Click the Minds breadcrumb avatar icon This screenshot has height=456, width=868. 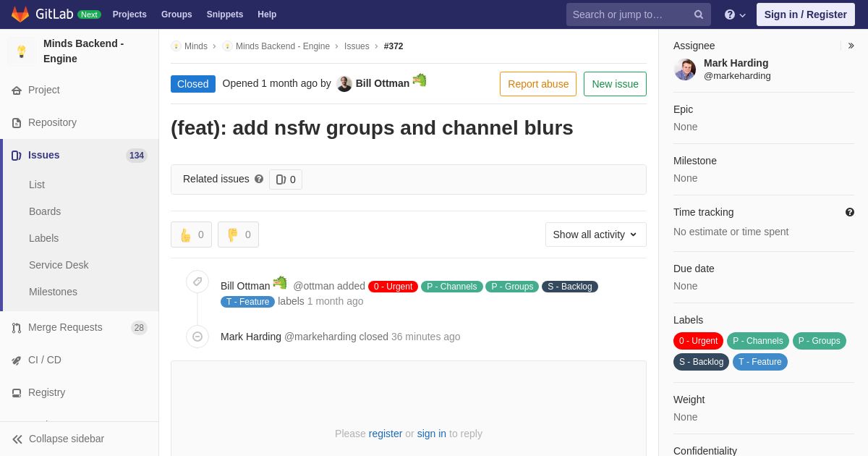(x=176, y=46)
